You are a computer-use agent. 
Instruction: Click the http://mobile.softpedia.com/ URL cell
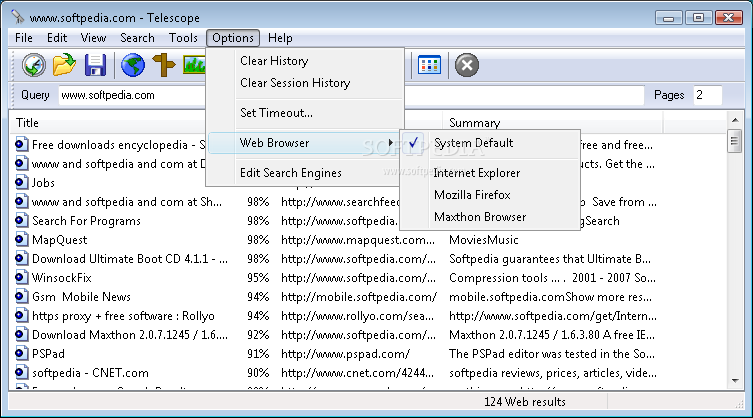(x=359, y=296)
